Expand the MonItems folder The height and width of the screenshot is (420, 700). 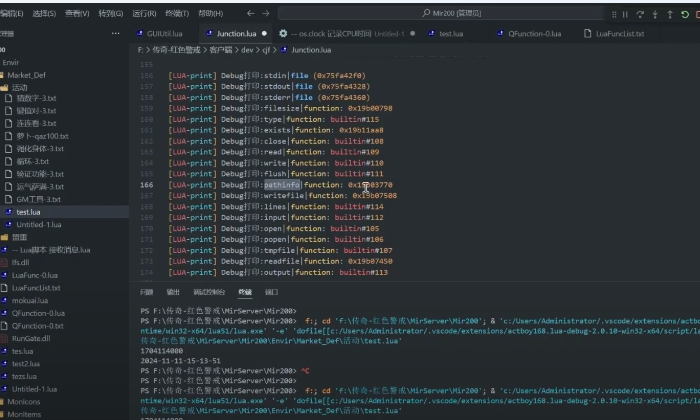tap(24, 414)
